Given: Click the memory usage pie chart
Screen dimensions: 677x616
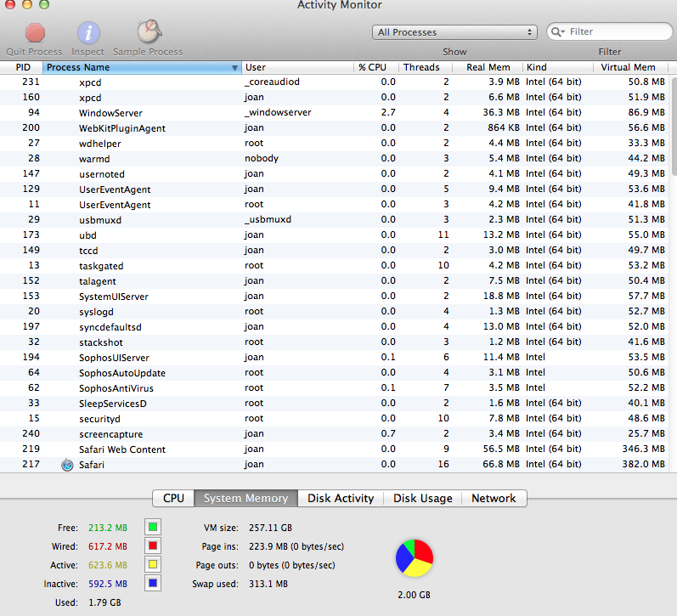Looking at the screenshot, I should tap(414, 558).
